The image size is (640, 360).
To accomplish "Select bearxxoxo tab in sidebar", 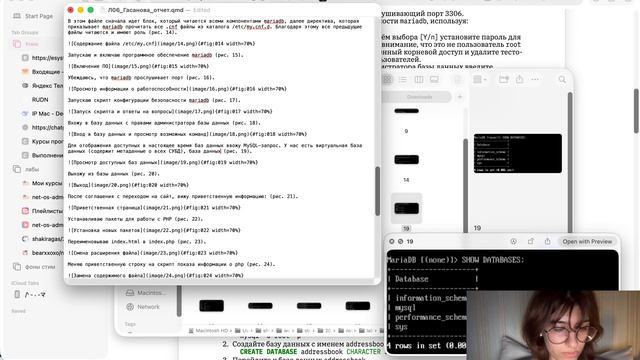I will point(43,253).
